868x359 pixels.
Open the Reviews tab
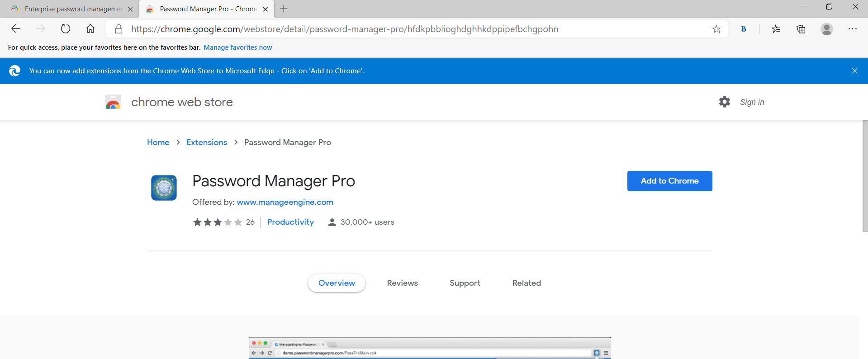402,283
